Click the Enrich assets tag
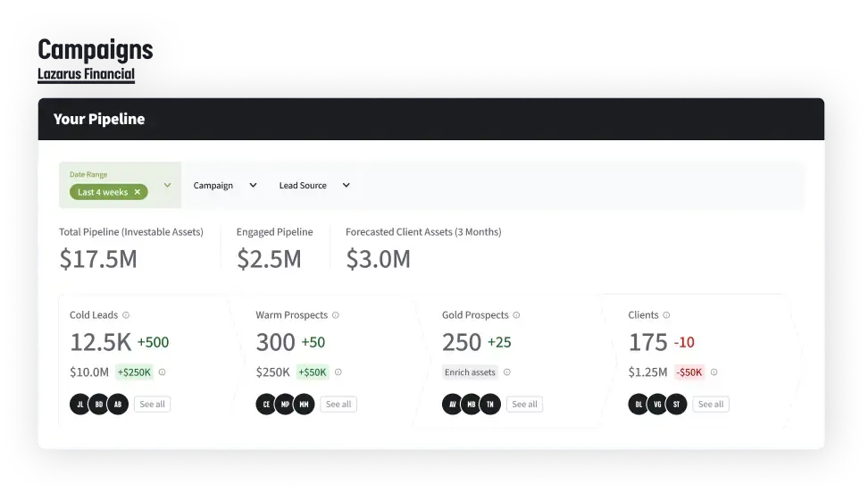The height and width of the screenshot is (493, 868). pyautogui.click(x=470, y=372)
